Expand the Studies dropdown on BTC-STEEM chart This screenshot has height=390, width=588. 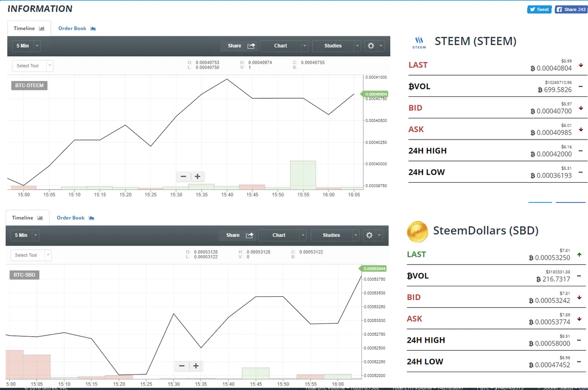(336, 46)
